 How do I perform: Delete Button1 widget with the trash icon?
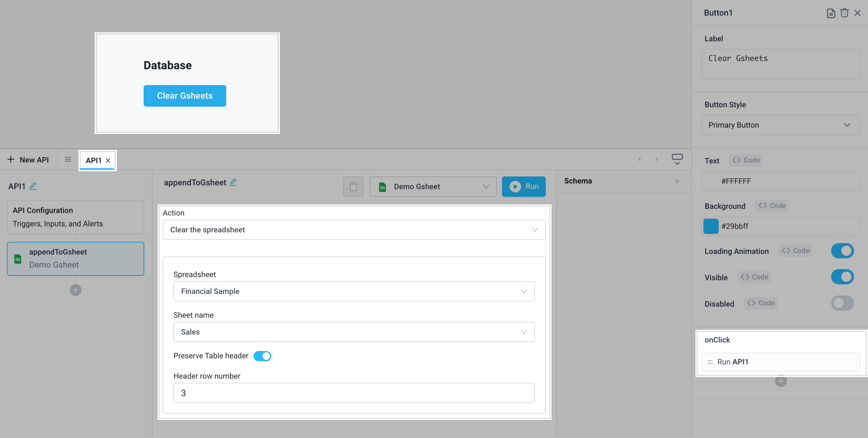[x=844, y=13]
